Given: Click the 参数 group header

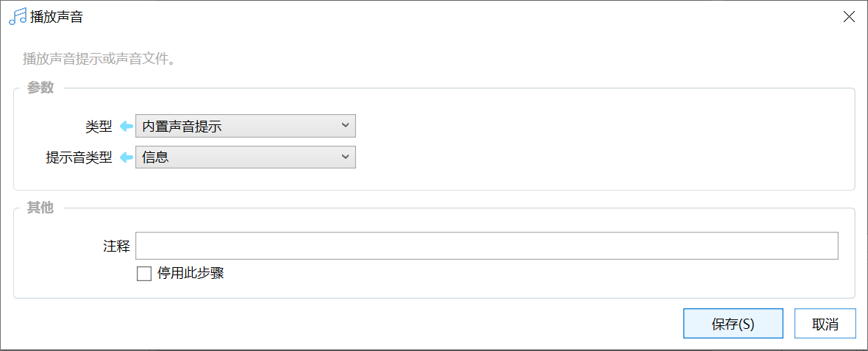Looking at the screenshot, I should tap(40, 88).
